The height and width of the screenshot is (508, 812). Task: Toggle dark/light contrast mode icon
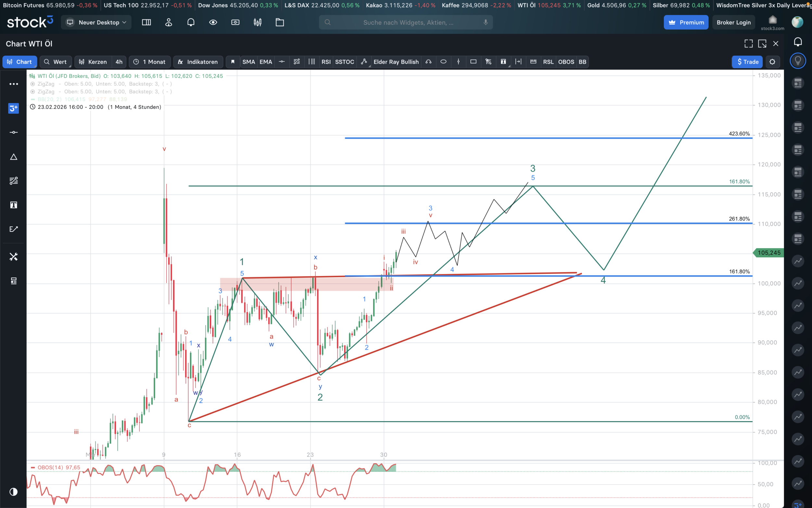pos(13,492)
